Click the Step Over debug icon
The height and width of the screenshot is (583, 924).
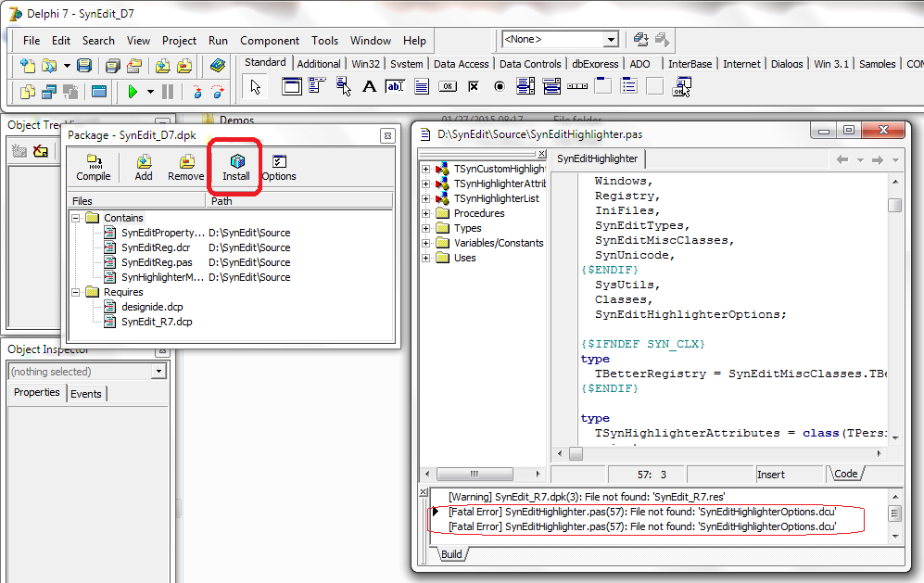pyautogui.click(x=218, y=92)
